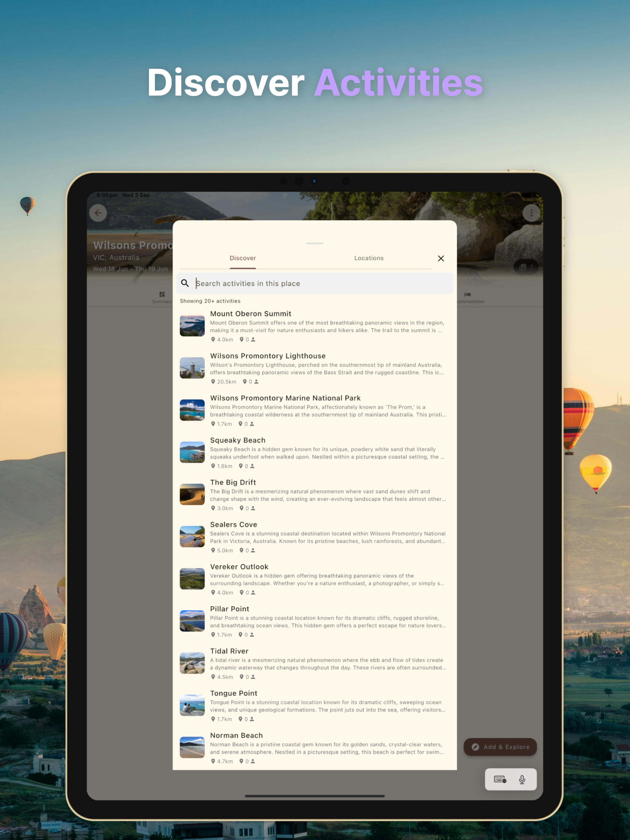The height and width of the screenshot is (840, 630).
Task: Click the Showing 20+ activities label
Action: point(210,301)
